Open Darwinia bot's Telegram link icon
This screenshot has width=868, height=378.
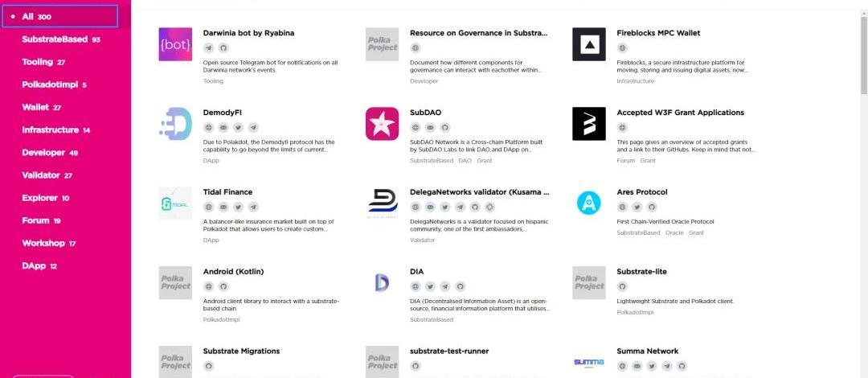209,47
